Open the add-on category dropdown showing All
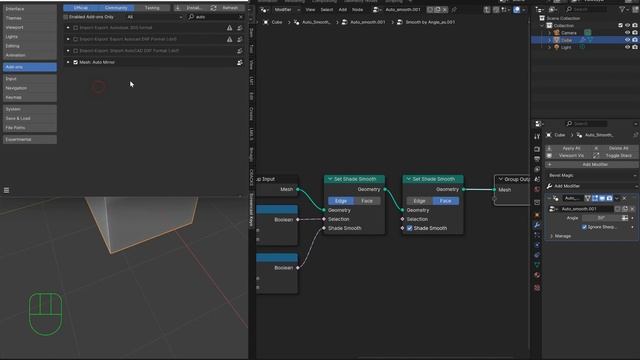The width and height of the screenshot is (640, 360). 154,17
